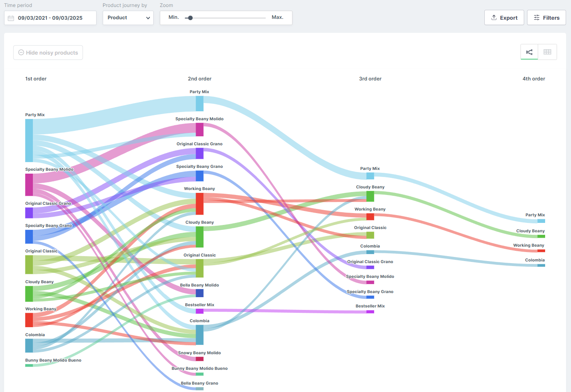Switch to the table grid view icon
The height and width of the screenshot is (392, 571).
547,52
